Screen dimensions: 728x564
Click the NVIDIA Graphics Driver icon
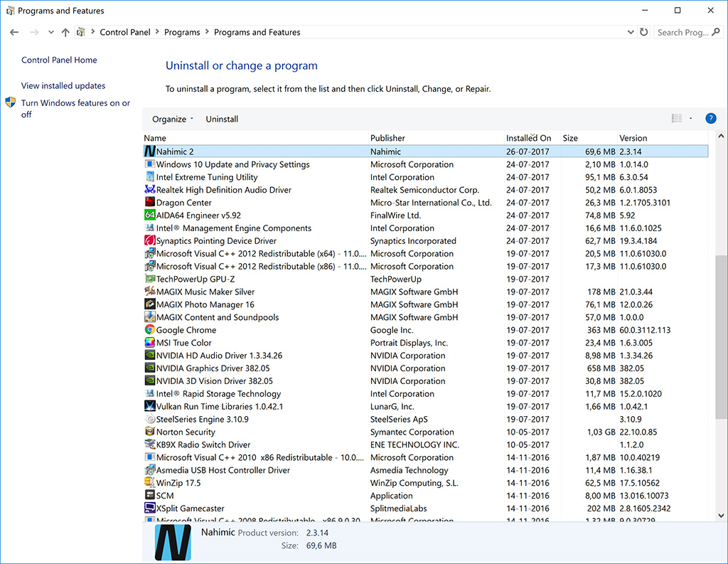coord(150,368)
